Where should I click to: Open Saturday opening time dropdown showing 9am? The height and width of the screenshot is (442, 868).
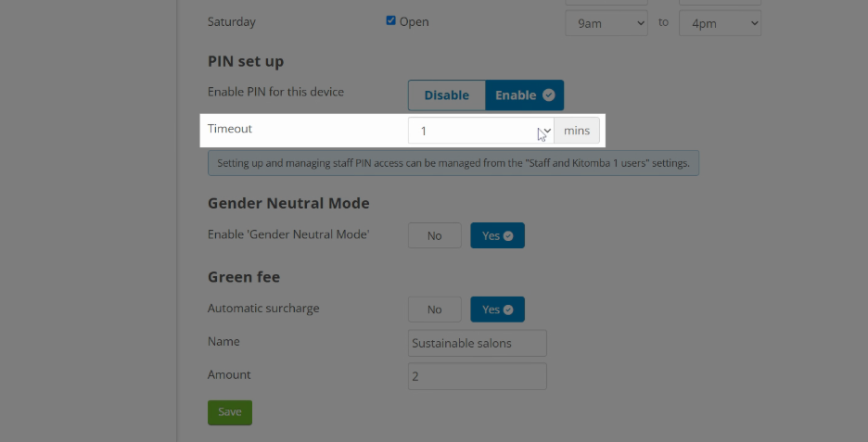point(606,23)
